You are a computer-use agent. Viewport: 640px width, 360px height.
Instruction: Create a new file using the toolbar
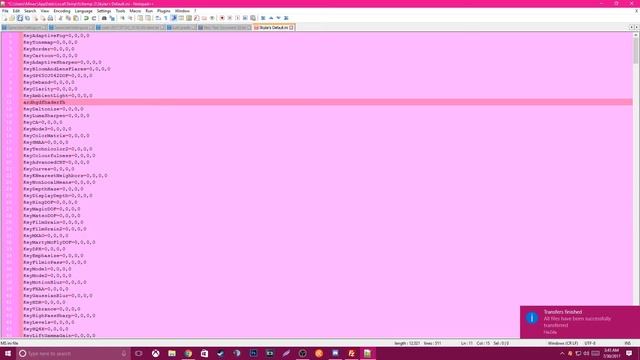[x=4, y=18]
